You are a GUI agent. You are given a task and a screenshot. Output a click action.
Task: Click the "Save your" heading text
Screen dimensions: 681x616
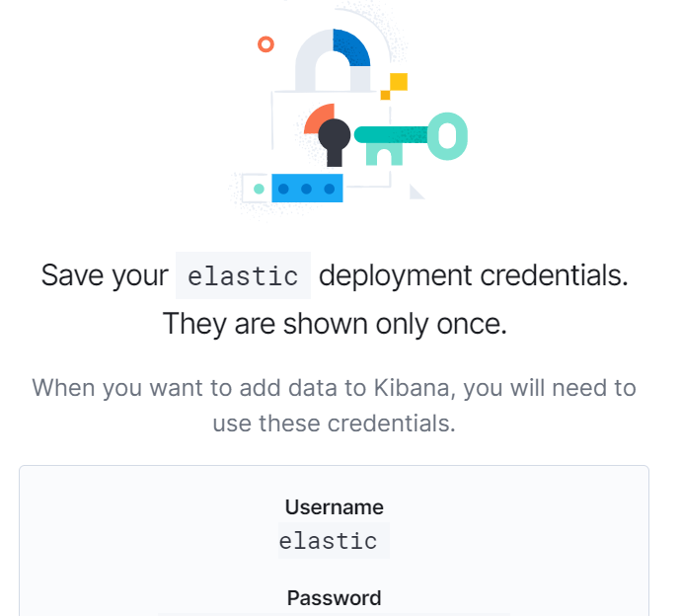(x=105, y=275)
